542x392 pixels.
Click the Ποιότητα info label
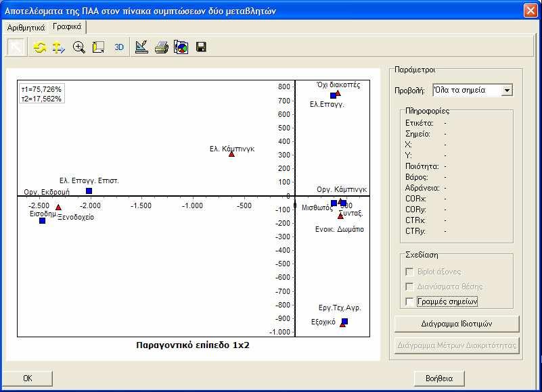[x=422, y=166]
